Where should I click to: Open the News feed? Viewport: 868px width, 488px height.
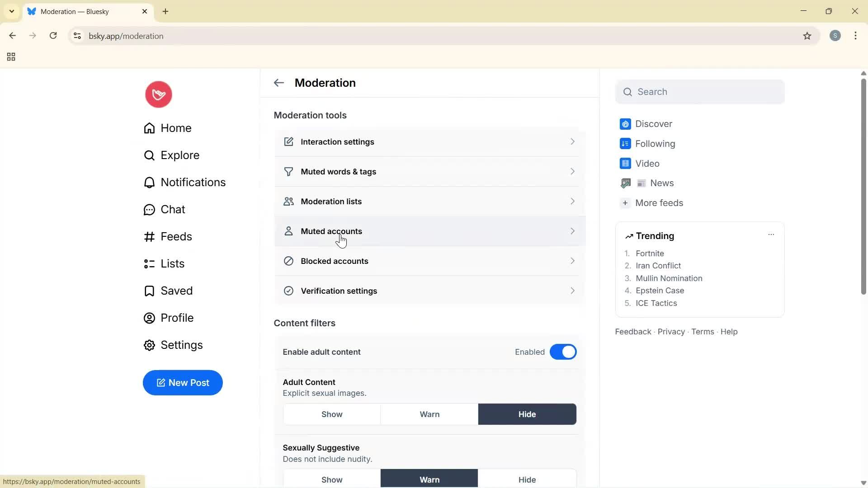(x=661, y=183)
